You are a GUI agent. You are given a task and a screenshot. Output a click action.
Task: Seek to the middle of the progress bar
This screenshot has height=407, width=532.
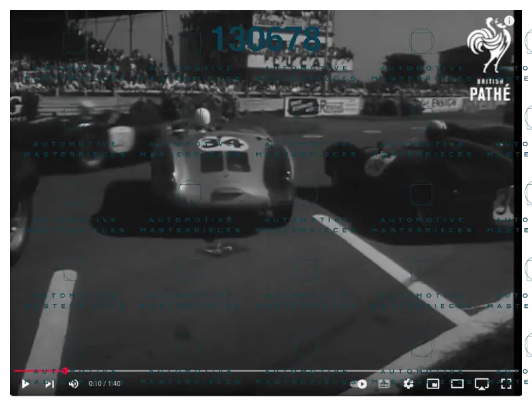coord(265,370)
